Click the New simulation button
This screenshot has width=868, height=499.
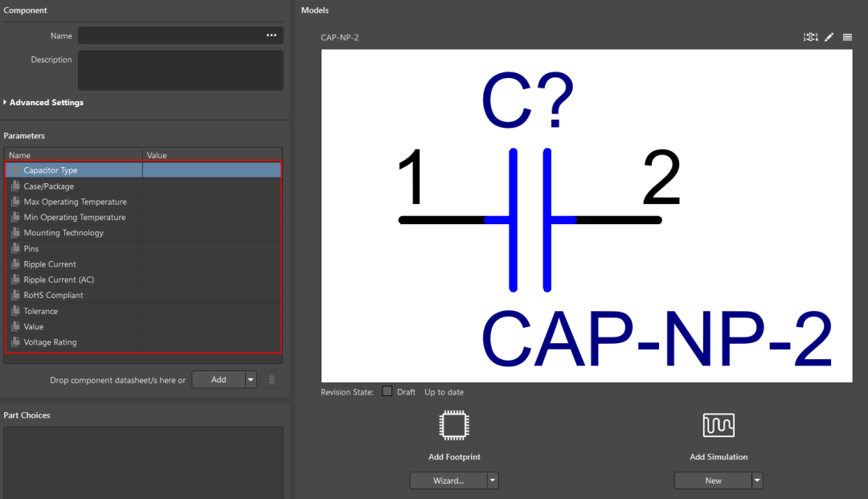[x=713, y=481]
